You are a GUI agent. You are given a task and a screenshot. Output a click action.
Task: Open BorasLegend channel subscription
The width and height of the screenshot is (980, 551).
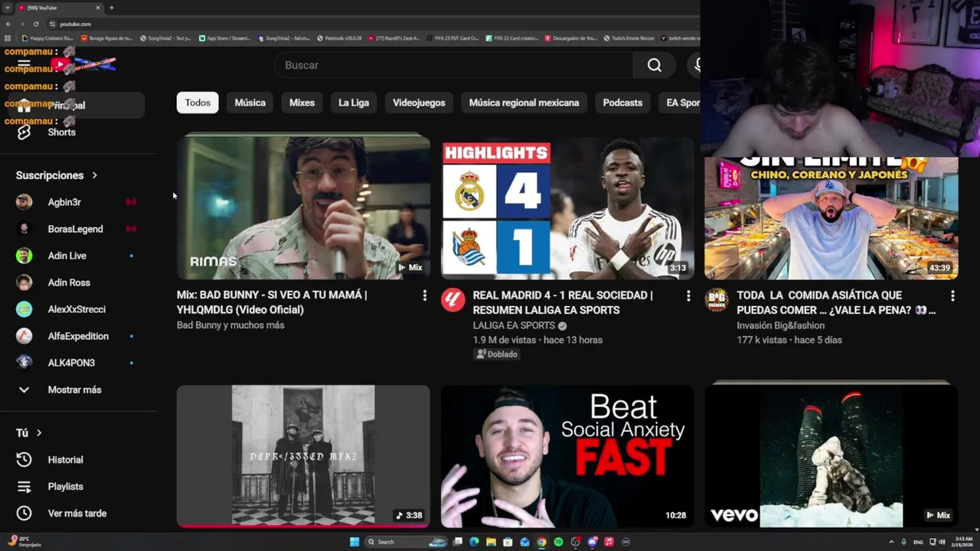coord(78,229)
